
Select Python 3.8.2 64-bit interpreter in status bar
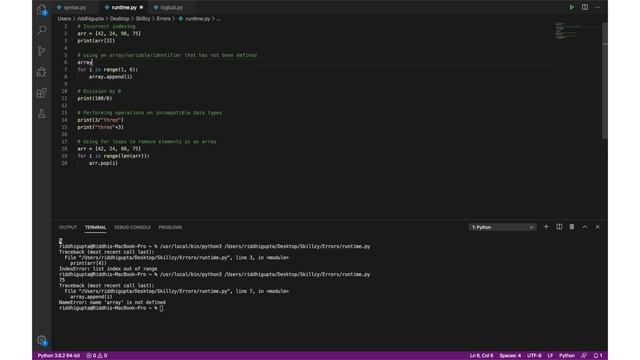(x=59, y=356)
